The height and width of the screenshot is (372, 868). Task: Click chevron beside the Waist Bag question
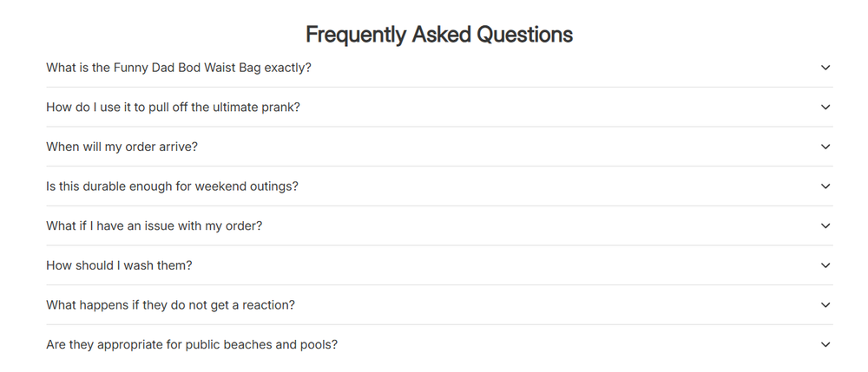[x=825, y=68]
